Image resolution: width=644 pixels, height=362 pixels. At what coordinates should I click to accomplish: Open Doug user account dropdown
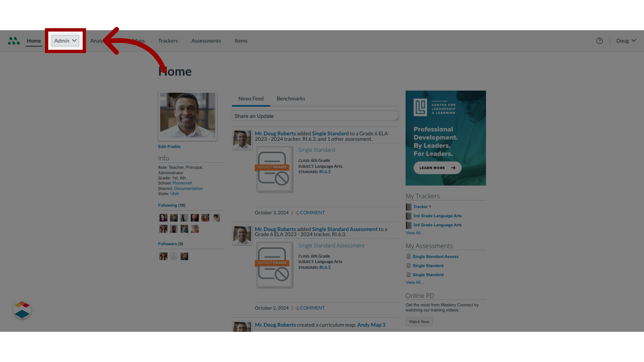point(626,41)
